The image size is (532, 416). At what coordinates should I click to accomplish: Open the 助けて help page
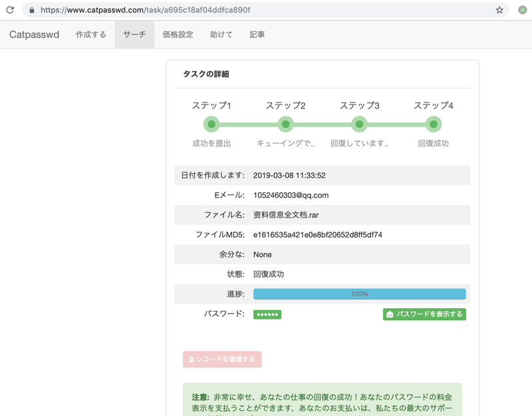[221, 35]
